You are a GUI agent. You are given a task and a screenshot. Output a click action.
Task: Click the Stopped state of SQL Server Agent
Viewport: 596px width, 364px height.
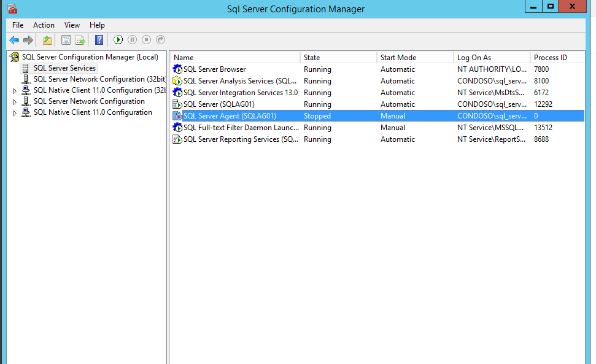[x=317, y=116]
